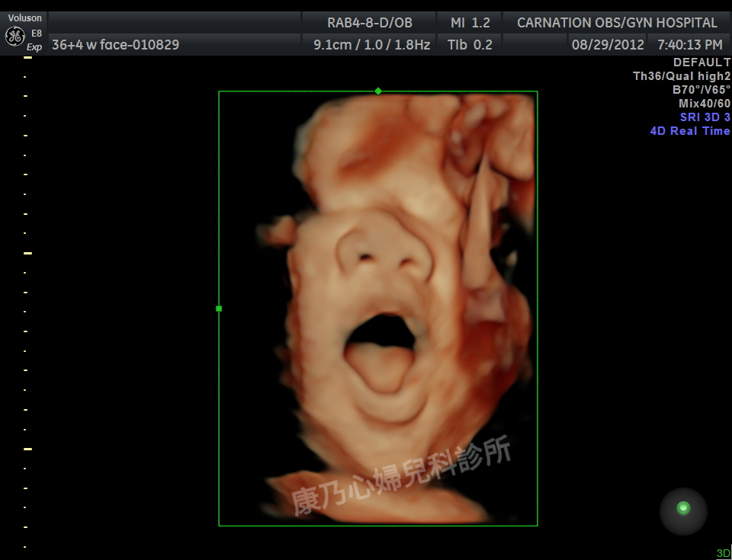Click the '4D Real Time' mode label
732x560 pixels.
[x=690, y=131]
